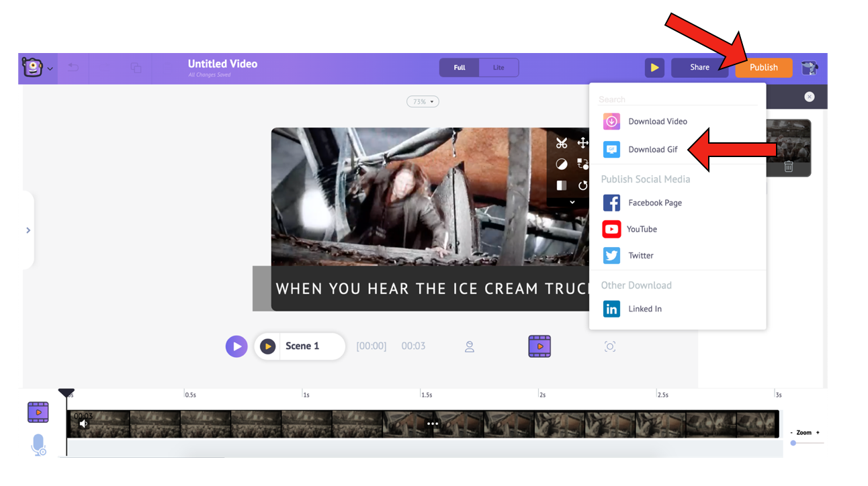Expand more options chevron in video toolbar
Viewport: 868px width, 486px height.
pyautogui.click(x=572, y=202)
